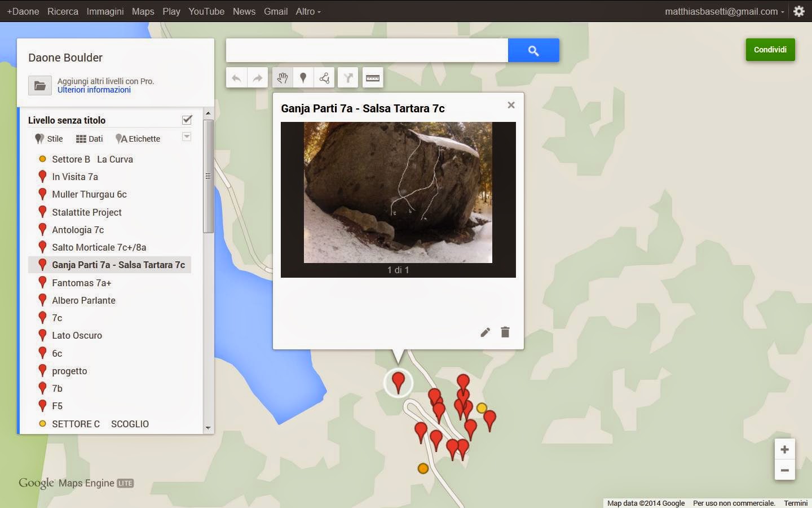This screenshot has width=812, height=508.
Task: Click the boulder photo thumbnail in popup
Action: tap(398, 192)
